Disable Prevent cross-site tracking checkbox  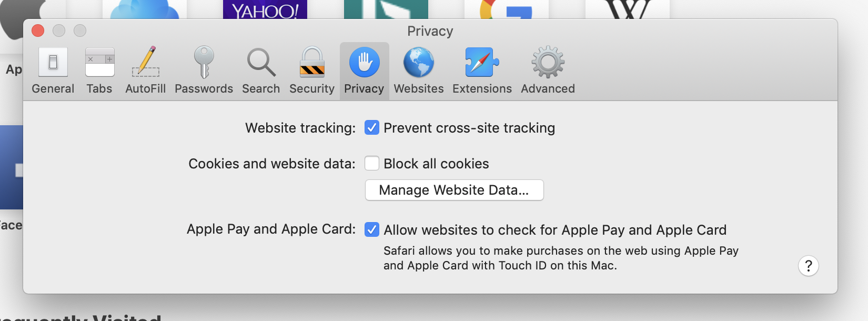click(372, 128)
